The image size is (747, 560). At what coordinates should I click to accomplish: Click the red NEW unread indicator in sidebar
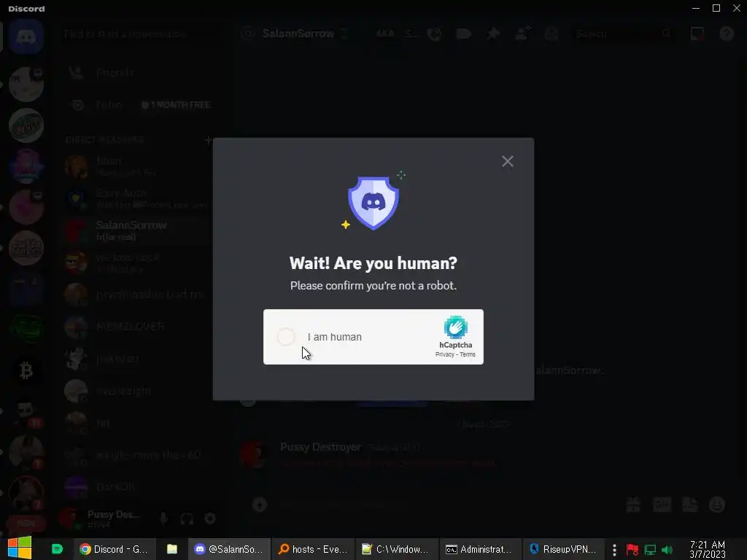26,524
